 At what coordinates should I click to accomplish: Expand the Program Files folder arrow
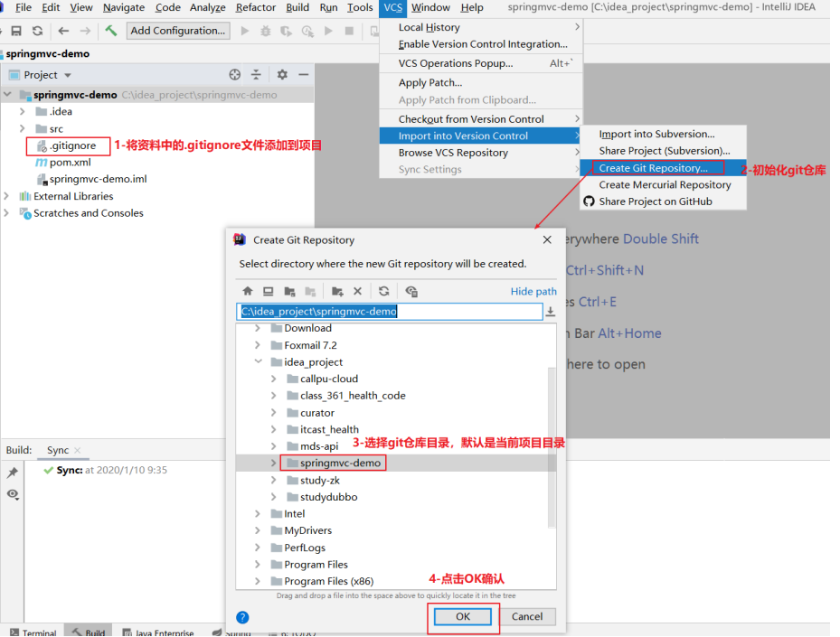coord(258,565)
